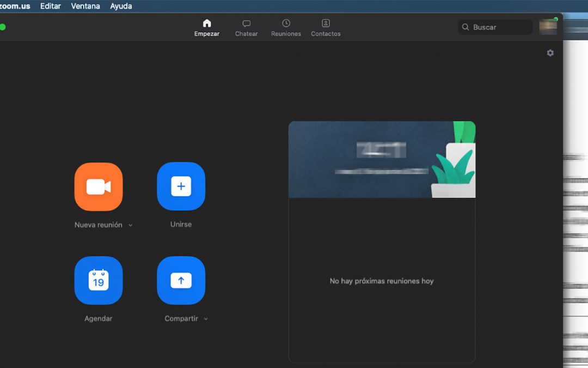
Task: Open the Chatear chat bubble tab
Action: tap(246, 28)
